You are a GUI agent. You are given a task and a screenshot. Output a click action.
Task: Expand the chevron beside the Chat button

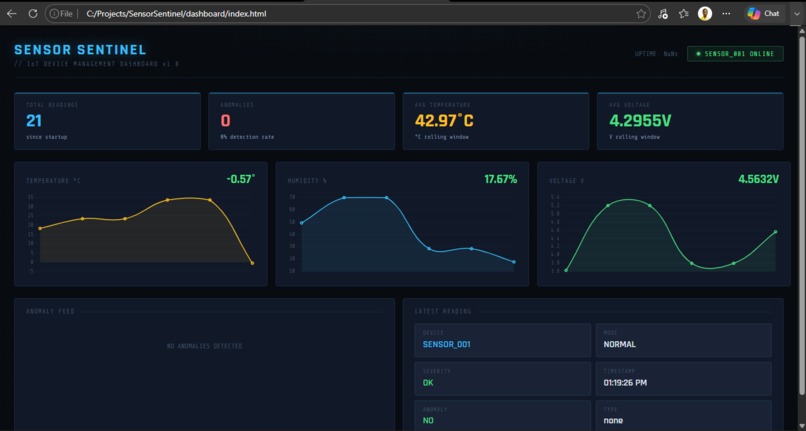(x=797, y=14)
